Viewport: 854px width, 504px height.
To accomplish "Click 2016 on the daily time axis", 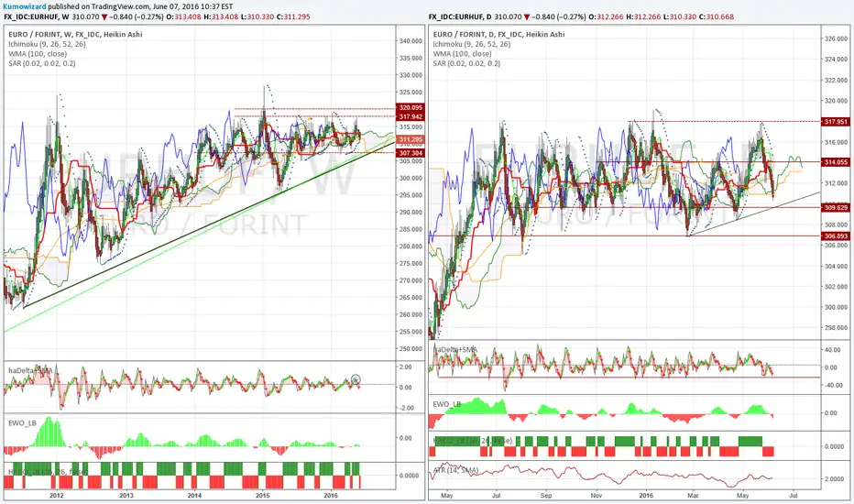I will 646,495.
